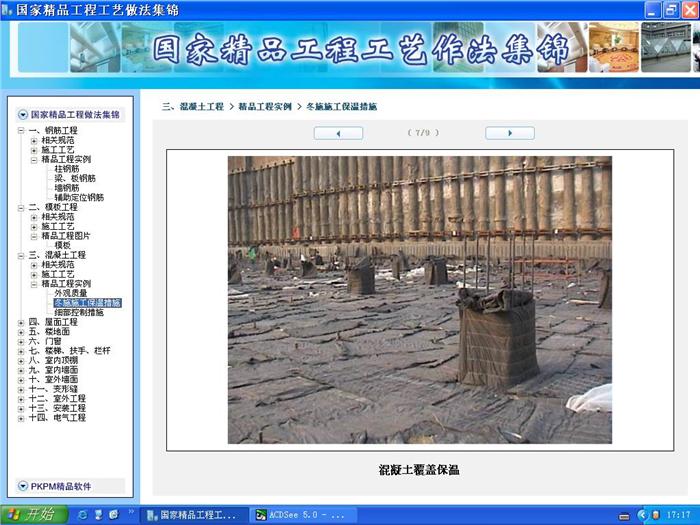Select 柱钢筋 in the tree

pos(67,169)
